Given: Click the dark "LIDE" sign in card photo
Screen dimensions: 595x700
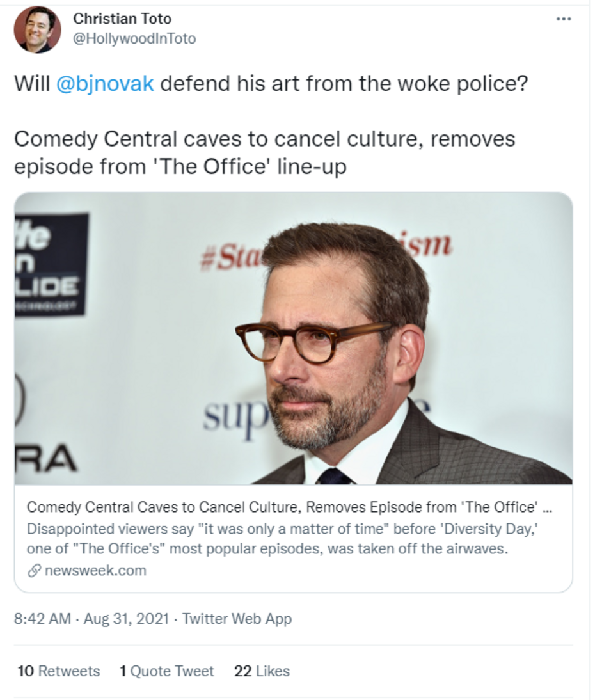Looking at the screenshot, I should click(x=51, y=266).
